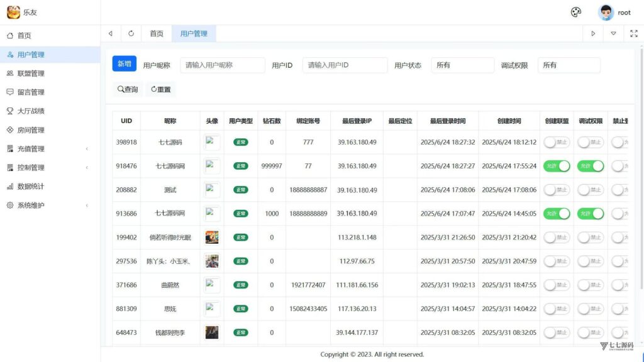Click bound account 1921772407
The width and height of the screenshot is (644, 362).
point(308,285)
